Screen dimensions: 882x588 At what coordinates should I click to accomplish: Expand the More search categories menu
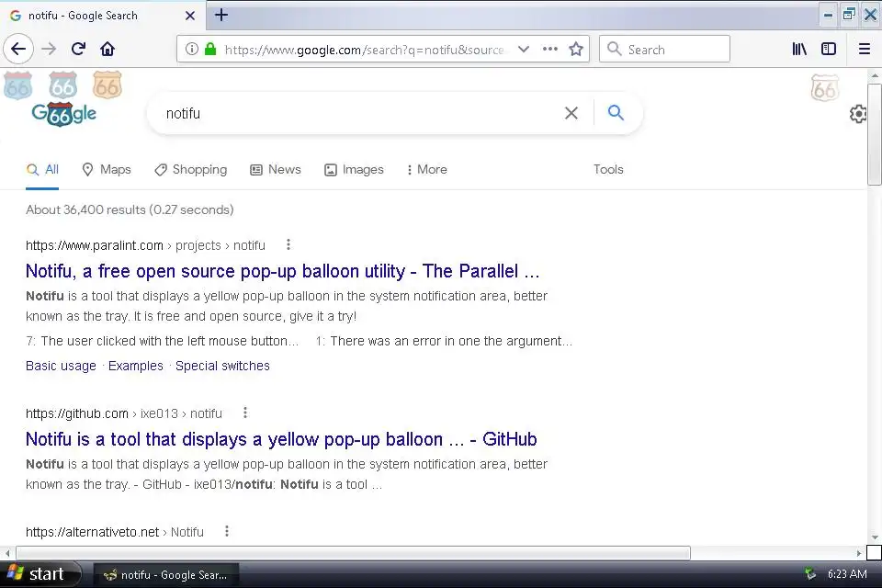coord(426,169)
